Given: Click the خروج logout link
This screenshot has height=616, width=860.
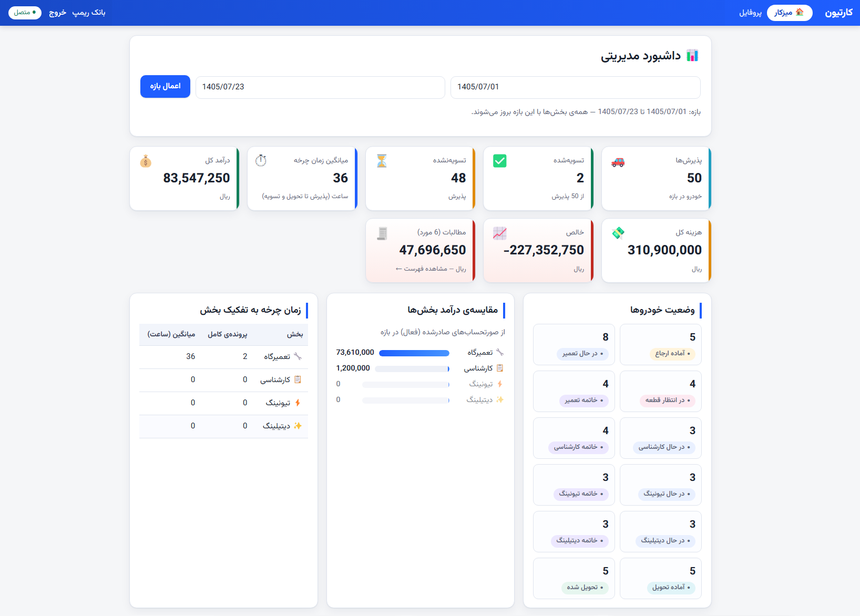Looking at the screenshot, I should pyautogui.click(x=58, y=13).
